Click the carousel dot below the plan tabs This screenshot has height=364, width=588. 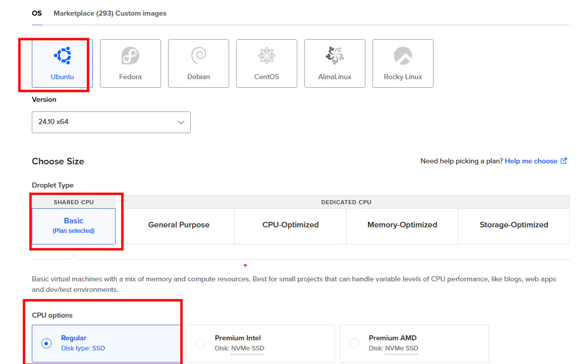(x=245, y=265)
